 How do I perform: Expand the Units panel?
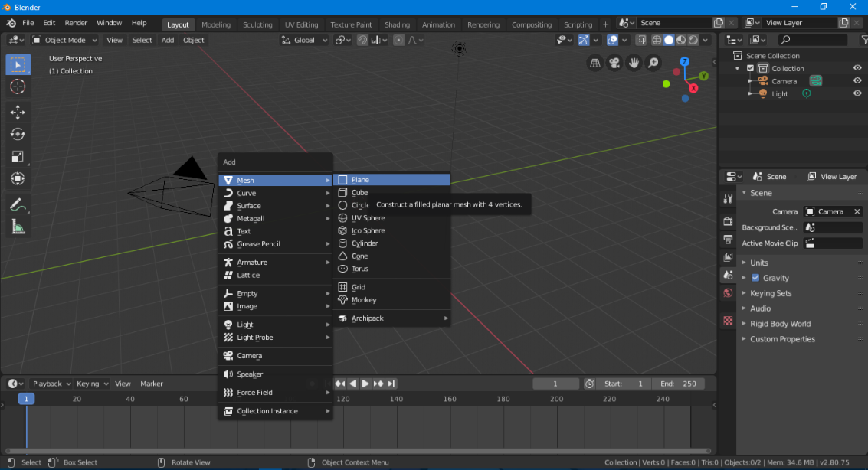(759, 263)
